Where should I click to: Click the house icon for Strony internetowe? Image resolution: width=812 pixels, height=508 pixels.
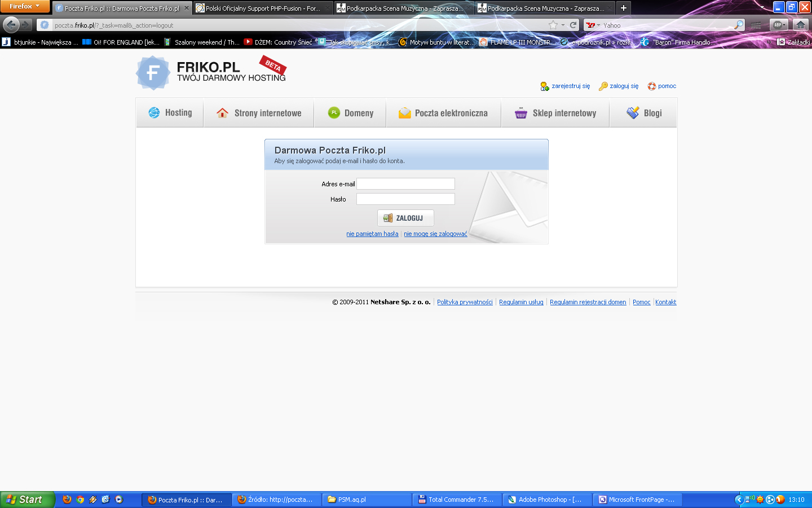(x=223, y=113)
